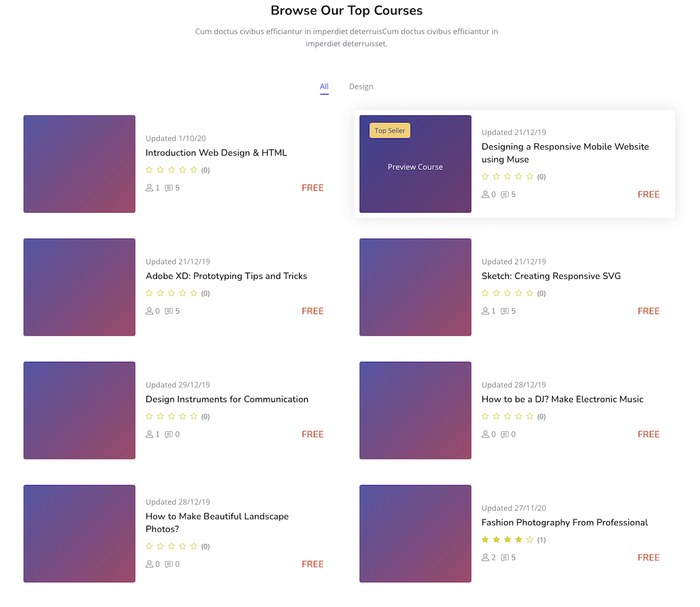Click student icon on Sketch Responsive SVG course
Viewport: 700px width, 607px height.
tap(485, 311)
